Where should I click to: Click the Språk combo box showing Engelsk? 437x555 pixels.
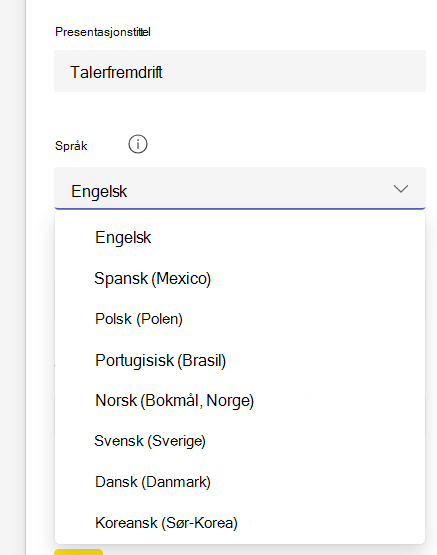pos(240,188)
